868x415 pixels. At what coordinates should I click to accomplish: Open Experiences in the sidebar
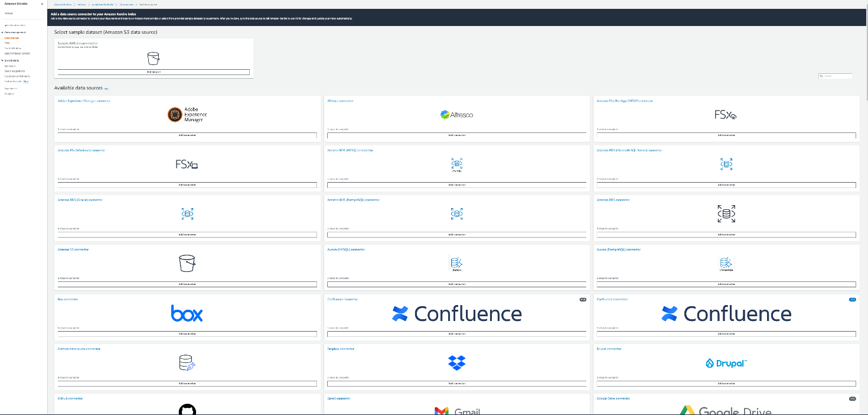coord(11,88)
